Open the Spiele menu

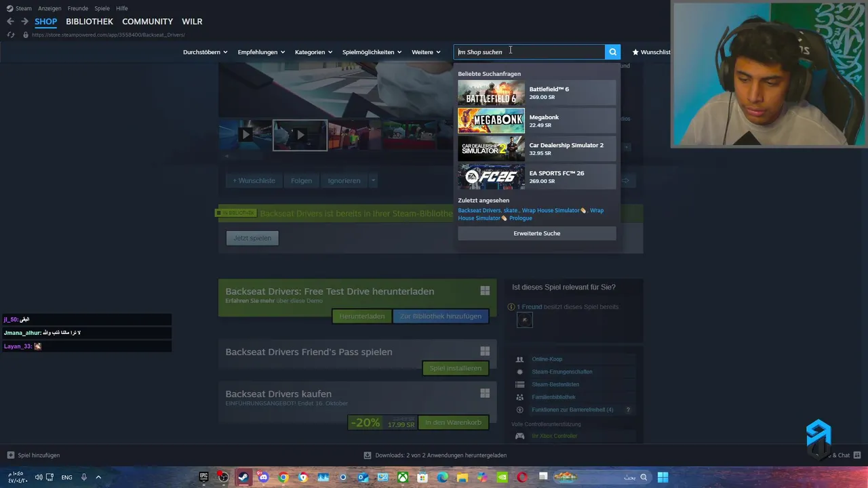[102, 8]
